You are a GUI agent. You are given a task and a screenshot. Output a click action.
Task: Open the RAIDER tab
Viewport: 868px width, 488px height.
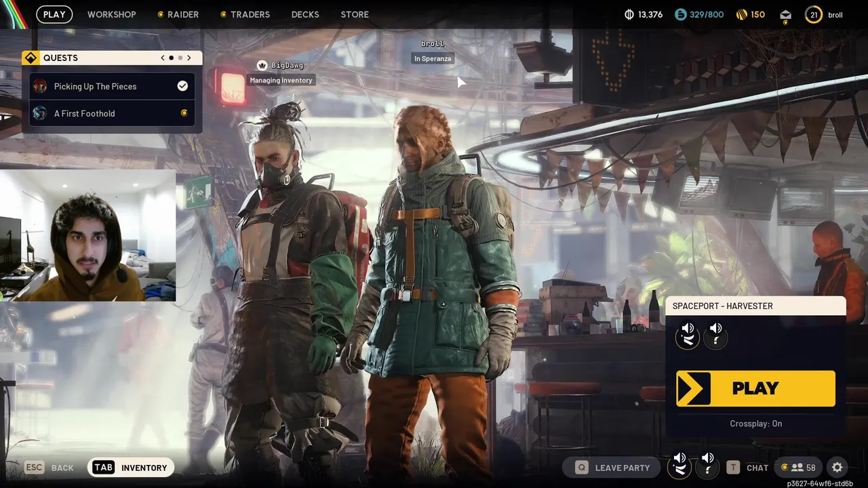(x=178, y=14)
